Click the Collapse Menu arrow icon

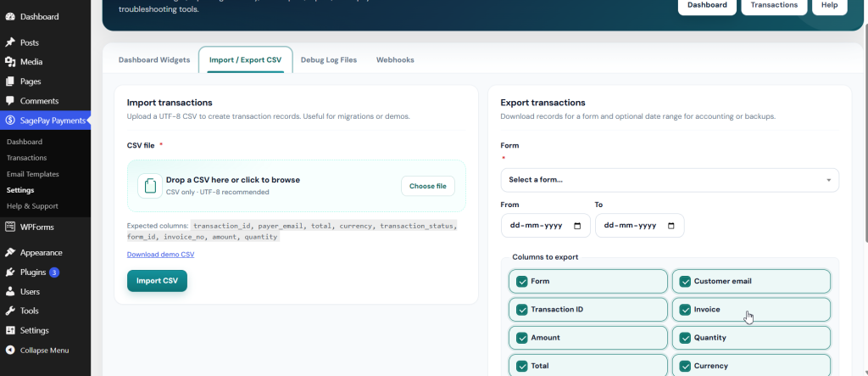10,350
